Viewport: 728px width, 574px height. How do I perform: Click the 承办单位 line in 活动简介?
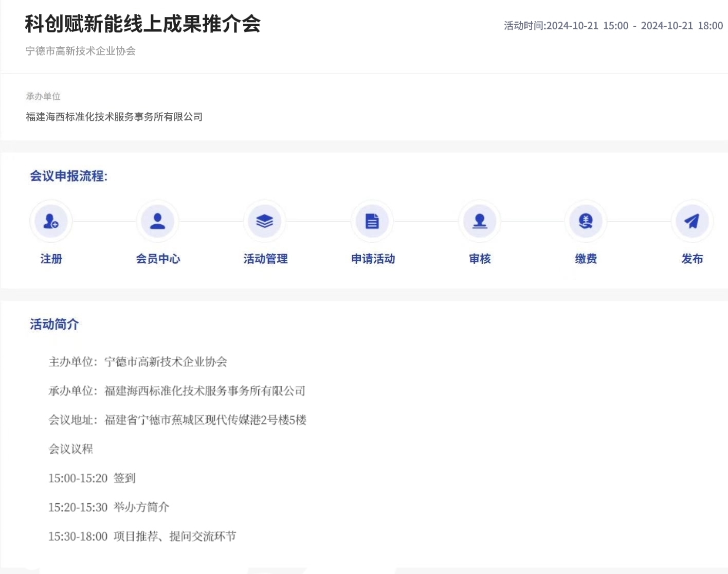pos(177,391)
